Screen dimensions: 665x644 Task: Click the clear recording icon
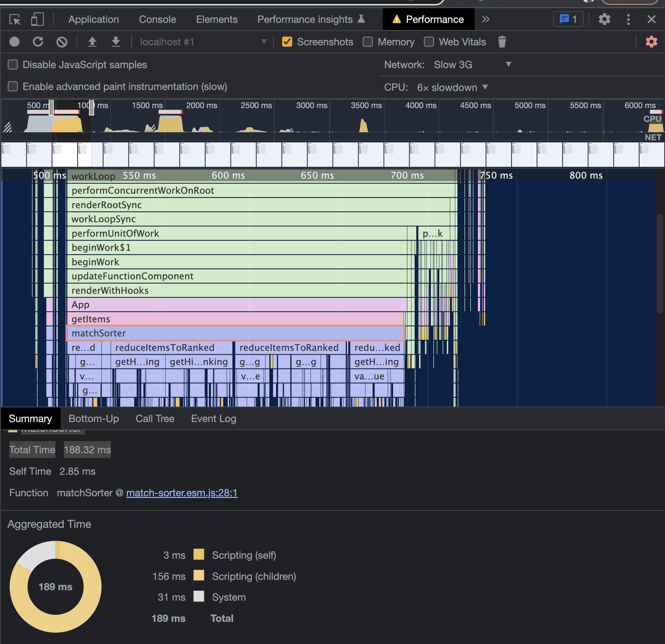point(62,42)
